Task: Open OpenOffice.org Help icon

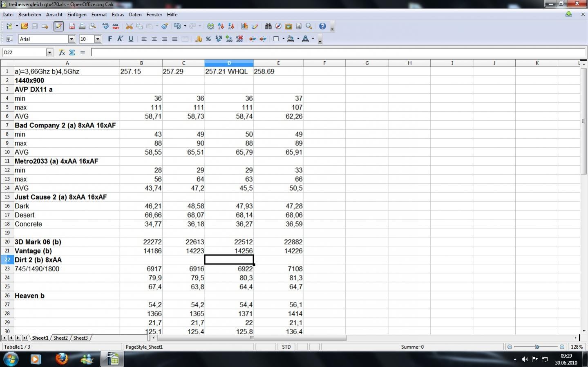Action: pos(322,26)
